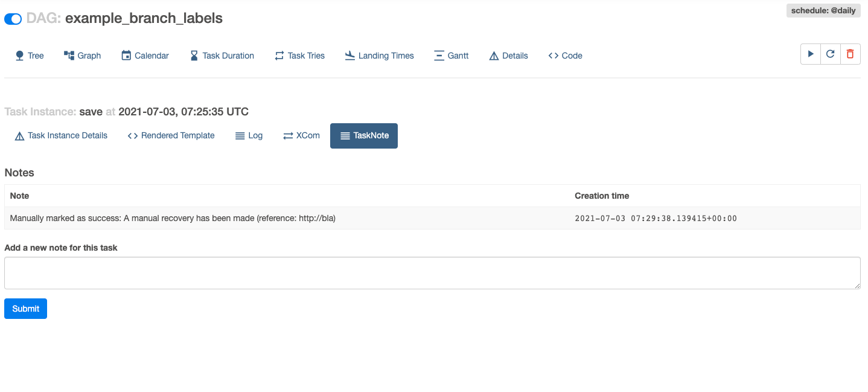
Task: Click the Task Instance 'save' heading
Action: point(91,112)
